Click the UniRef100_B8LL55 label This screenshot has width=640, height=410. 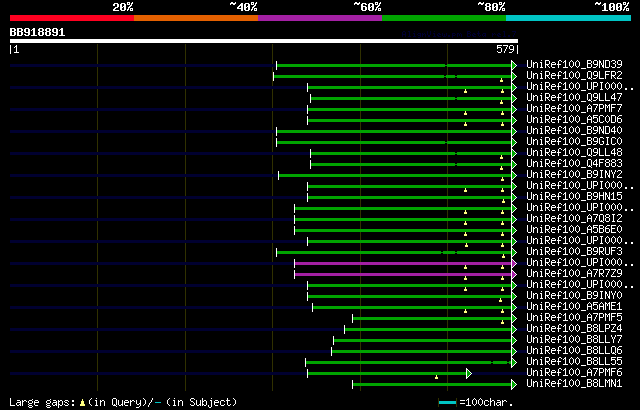574,362
